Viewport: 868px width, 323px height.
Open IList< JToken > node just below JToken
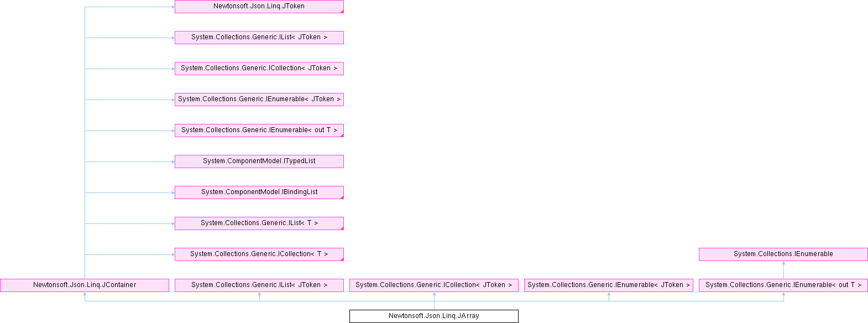click(259, 37)
